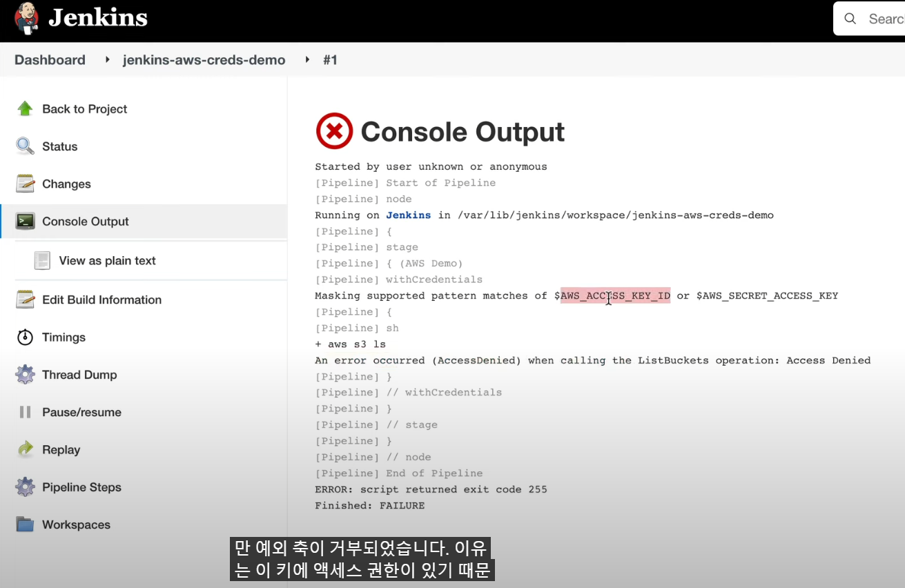Click the AccessDenied ListBuckets error line
The width and height of the screenshot is (905, 588).
click(x=592, y=360)
